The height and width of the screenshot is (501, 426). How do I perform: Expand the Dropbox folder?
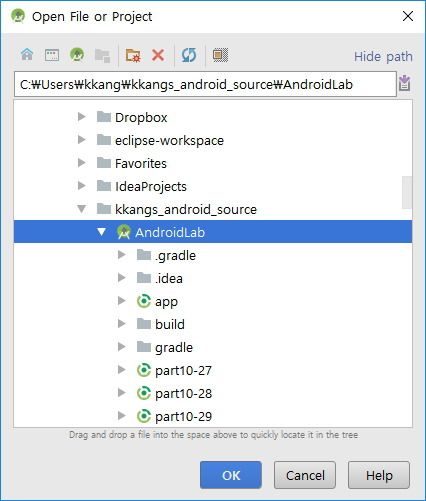[x=81, y=117]
